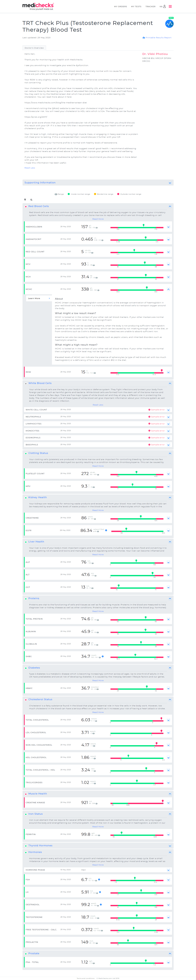Click the info icon next to eGFR value
The height and width of the screenshot is (980, 196).
pyautogui.click(x=106, y=530)
